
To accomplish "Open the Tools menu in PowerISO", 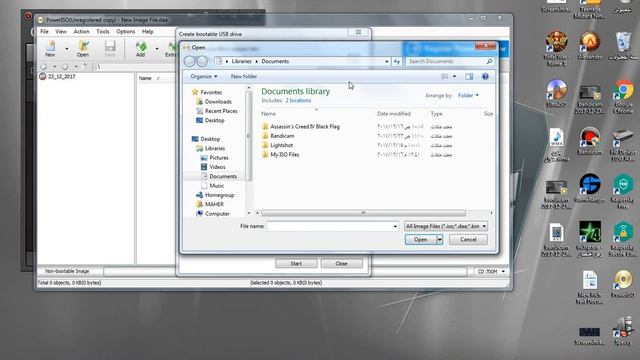I will pos(103,31).
